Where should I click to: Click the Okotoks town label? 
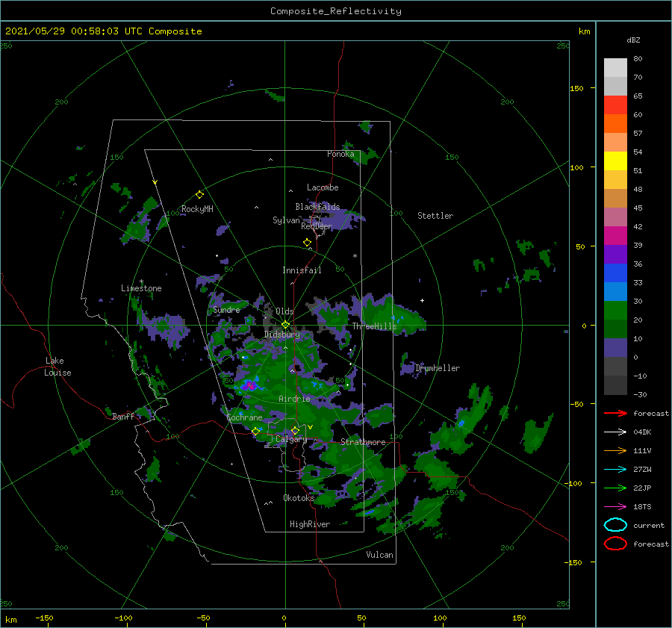coord(299,498)
